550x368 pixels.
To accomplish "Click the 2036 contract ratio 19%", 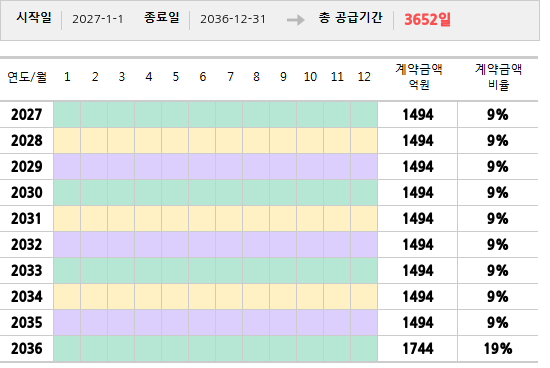I will 498,349.
